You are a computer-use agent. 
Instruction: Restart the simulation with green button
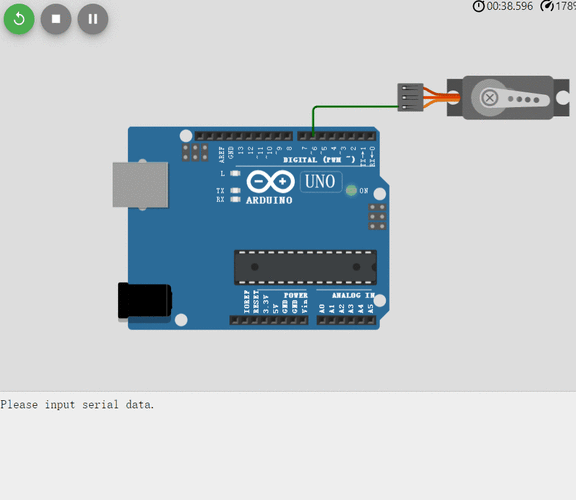(x=19, y=19)
